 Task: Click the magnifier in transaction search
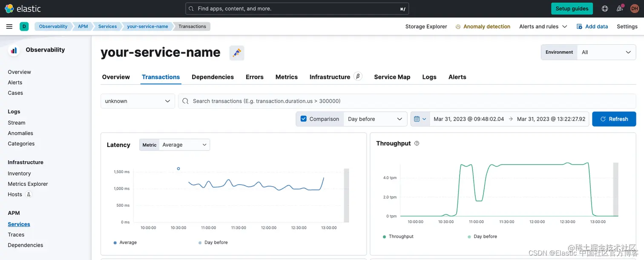(185, 101)
